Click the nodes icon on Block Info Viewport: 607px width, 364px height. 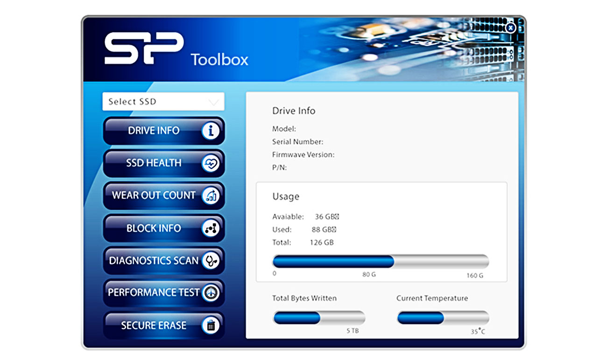tap(211, 228)
